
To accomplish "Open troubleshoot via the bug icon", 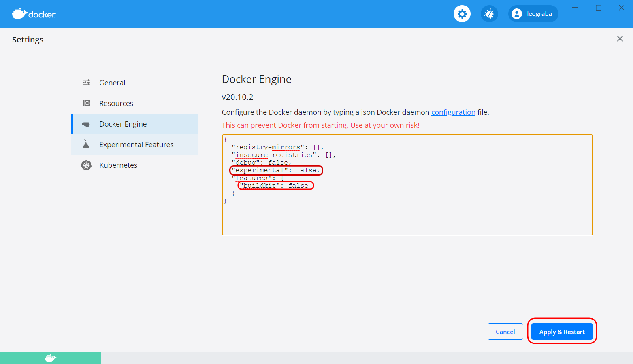I will (489, 14).
